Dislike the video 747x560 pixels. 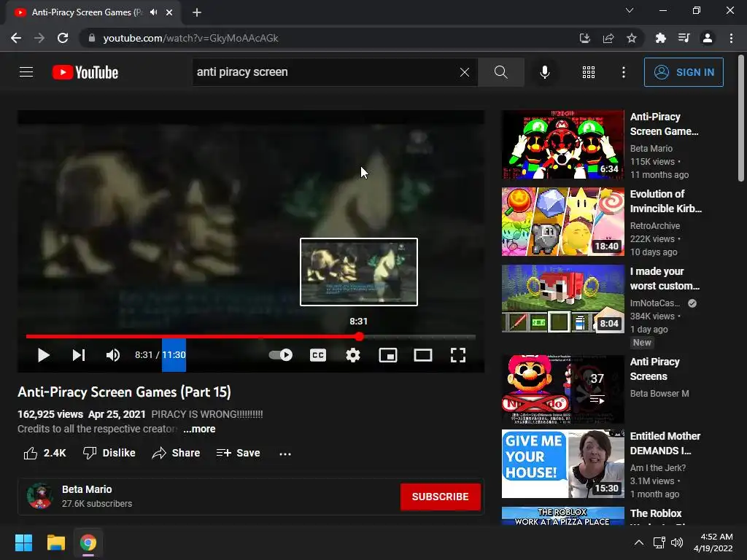[109, 454]
